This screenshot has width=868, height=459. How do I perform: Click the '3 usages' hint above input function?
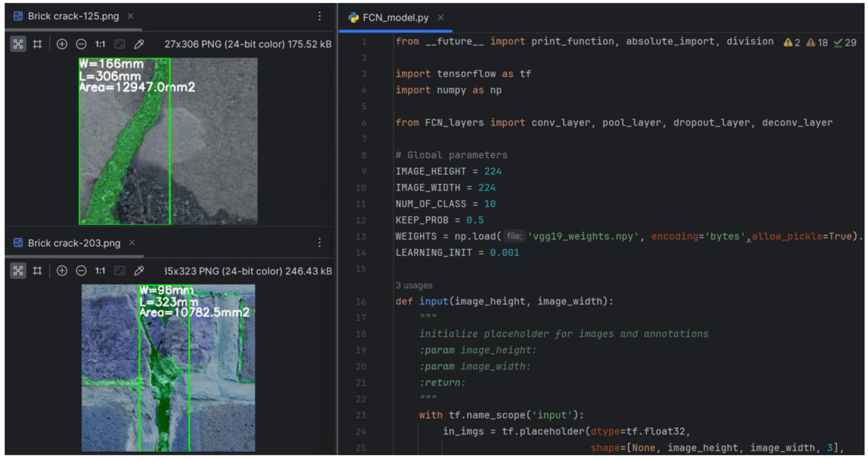(414, 285)
